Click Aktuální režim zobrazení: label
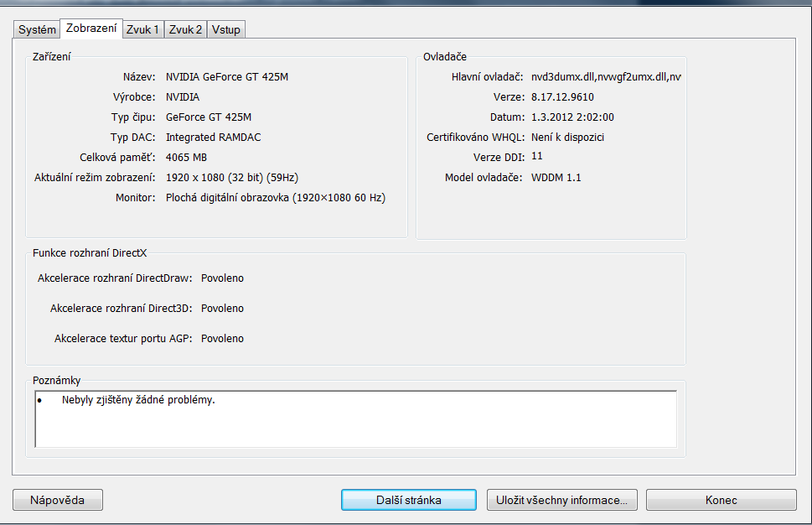This screenshot has width=812, height=525. pos(95,178)
